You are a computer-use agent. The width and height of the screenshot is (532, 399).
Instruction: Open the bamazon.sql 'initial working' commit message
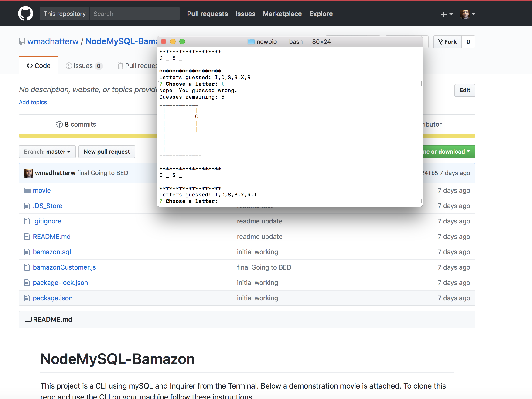click(x=257, y=252)
